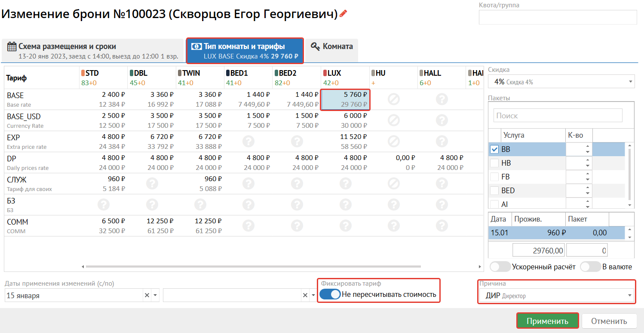The image size is (644, 333).
Task: Click the question icon in СЛУЖ row, DBL column
Action: 152,184
